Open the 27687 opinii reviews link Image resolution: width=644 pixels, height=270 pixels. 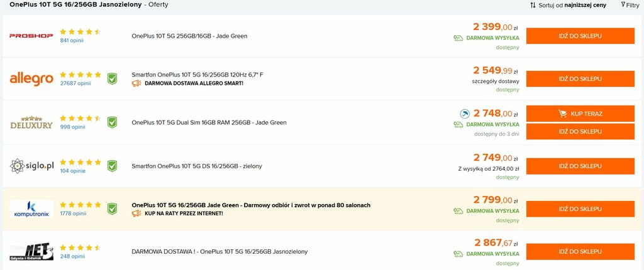75,84
